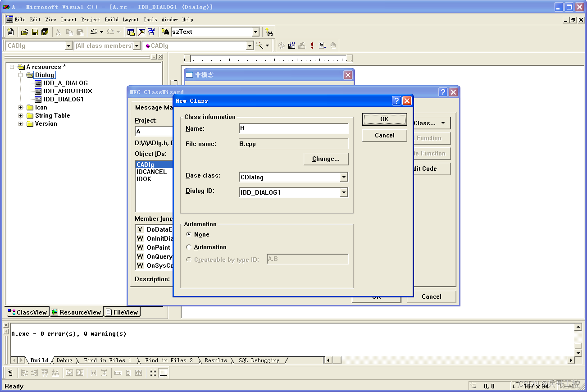
Task: Click the Save All toolbar icon
Action: point(45,32)
